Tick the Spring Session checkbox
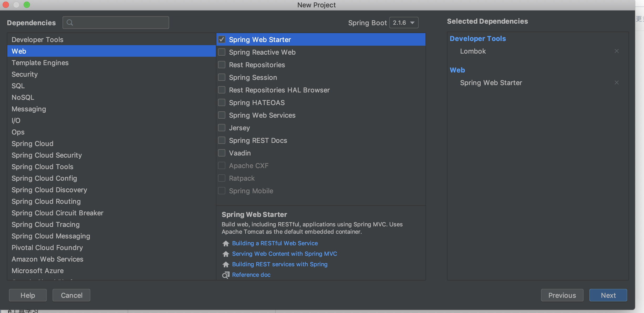The width and height of the screenshot is (644, 313). [x=222, y=77]
